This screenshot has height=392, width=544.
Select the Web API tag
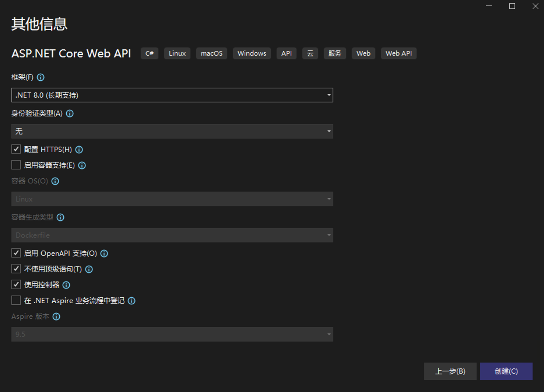pyautogui.click(x=399, y=53)
